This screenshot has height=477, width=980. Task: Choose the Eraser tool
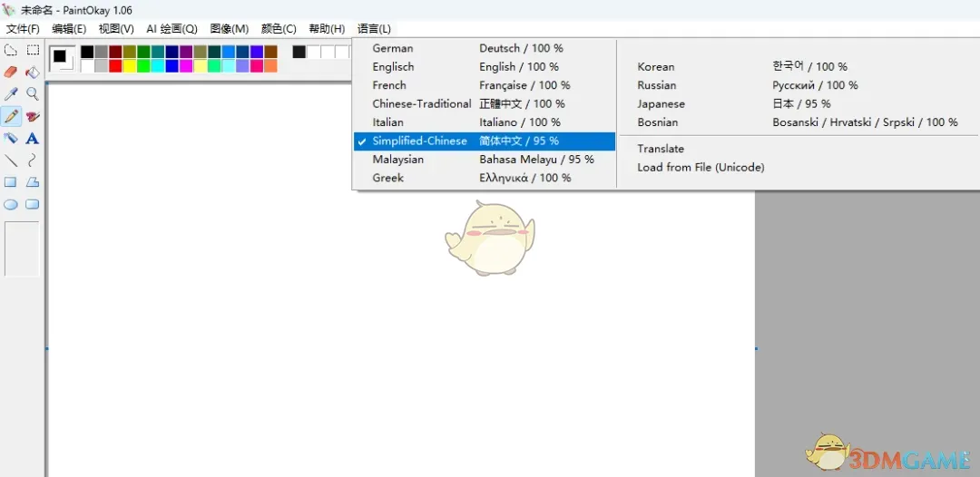[x=11, y=72]
